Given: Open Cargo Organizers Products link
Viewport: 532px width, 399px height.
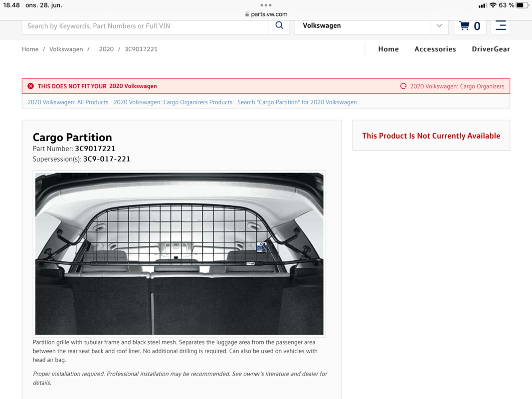Looking at the screenshot, I should 173,102.
